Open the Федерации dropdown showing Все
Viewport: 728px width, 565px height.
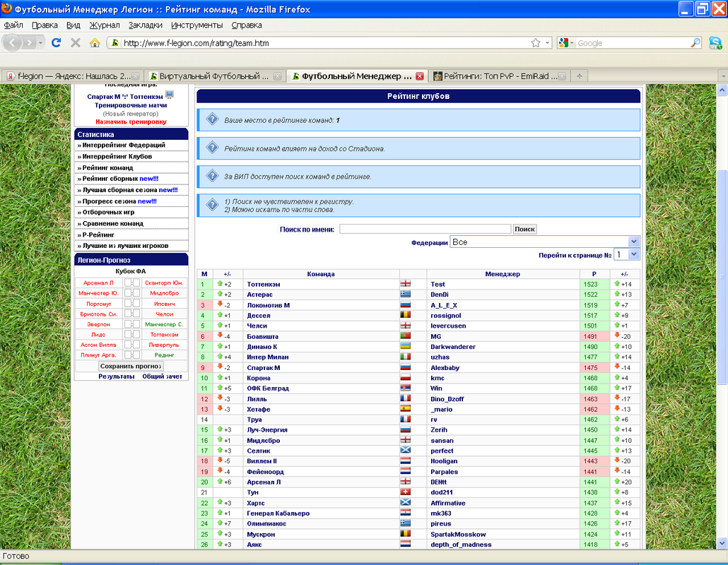click(x=544, y=242)
